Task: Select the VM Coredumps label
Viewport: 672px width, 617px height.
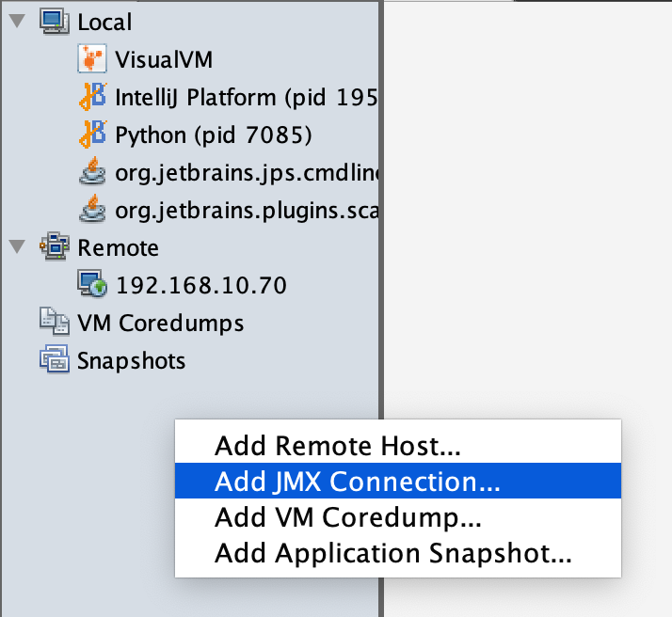Action: click(160, 323)
